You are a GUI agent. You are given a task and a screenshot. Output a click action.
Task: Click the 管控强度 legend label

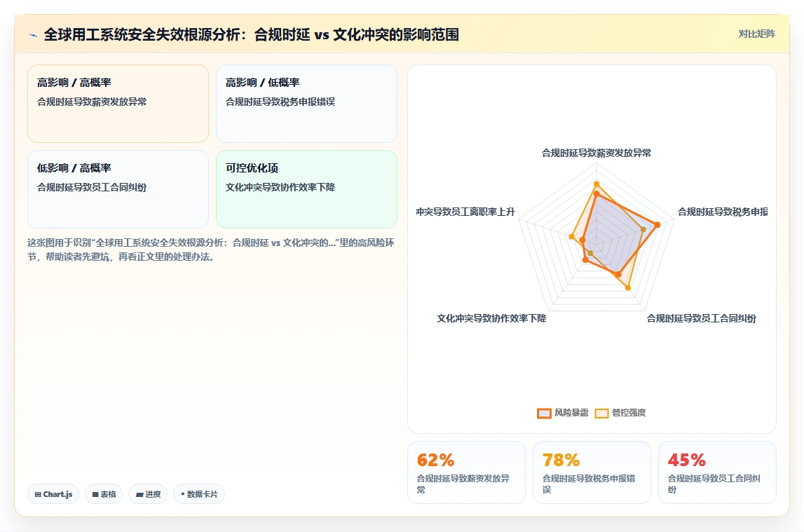tap(629, 413)
